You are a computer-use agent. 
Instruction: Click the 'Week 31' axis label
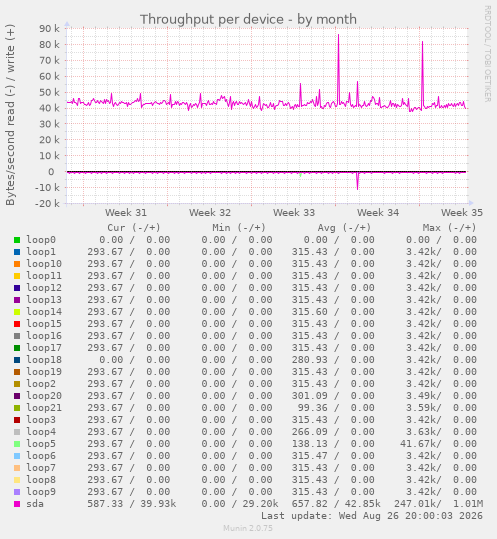click(126, 213)
